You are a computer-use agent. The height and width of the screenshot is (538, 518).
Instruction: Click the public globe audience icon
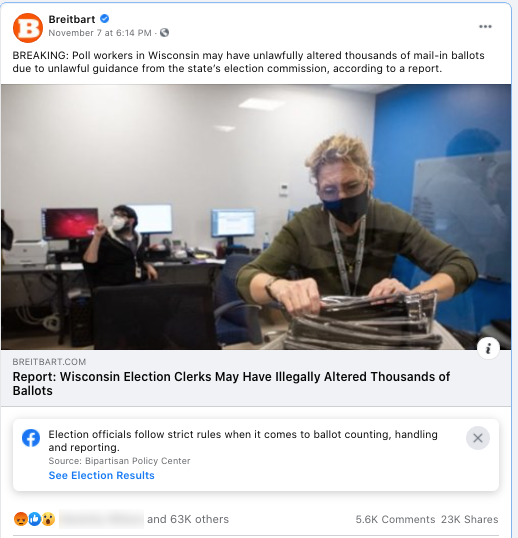pos(165,33)
